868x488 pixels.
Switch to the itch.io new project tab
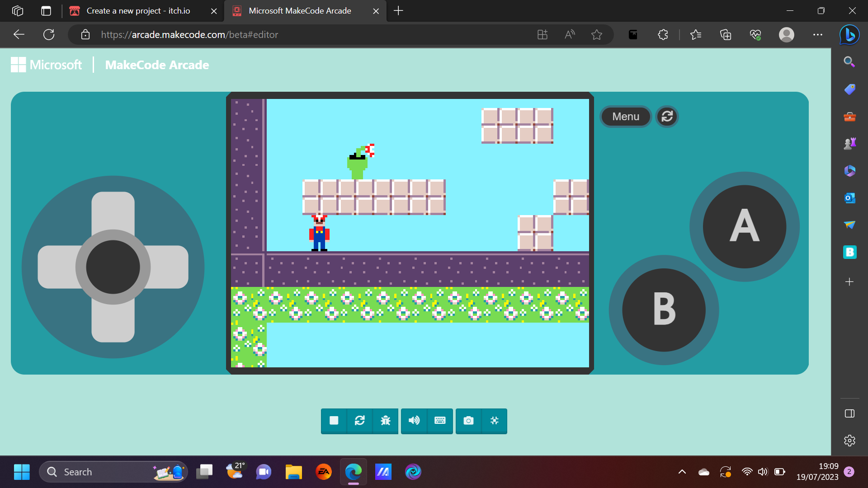click(x=138, y=11)
